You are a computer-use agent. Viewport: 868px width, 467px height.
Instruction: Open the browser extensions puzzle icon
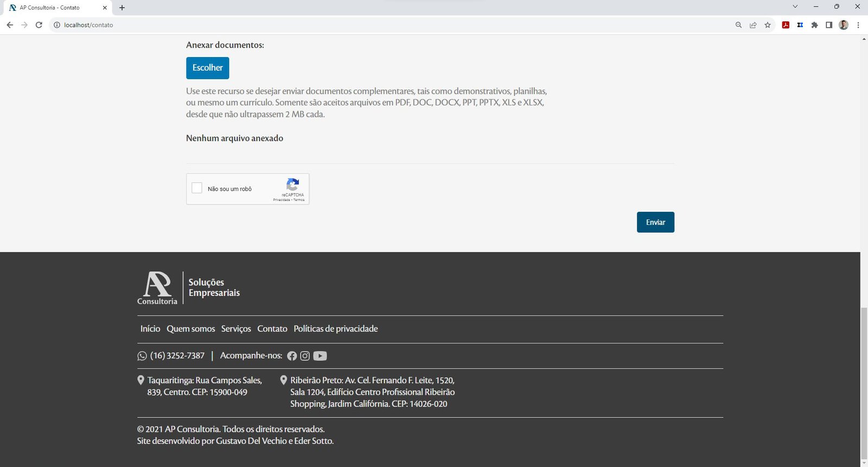(x=814, y=25)
